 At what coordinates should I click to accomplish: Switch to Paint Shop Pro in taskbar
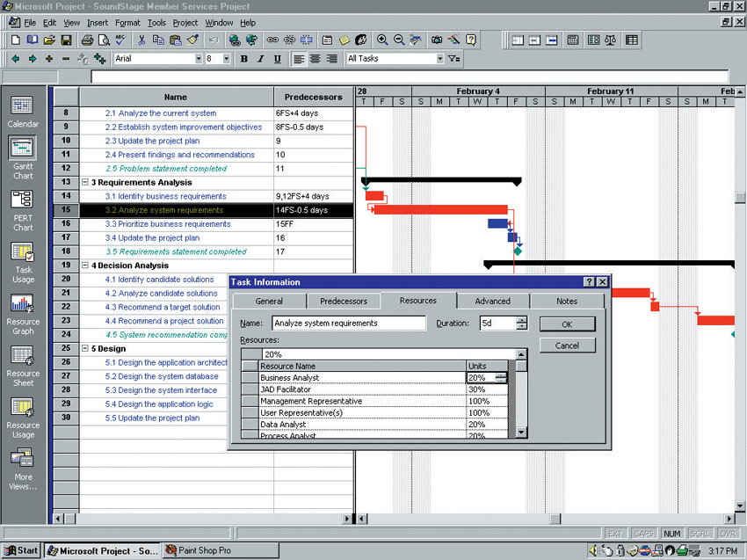pyautogui.click(x=220, y=551)
